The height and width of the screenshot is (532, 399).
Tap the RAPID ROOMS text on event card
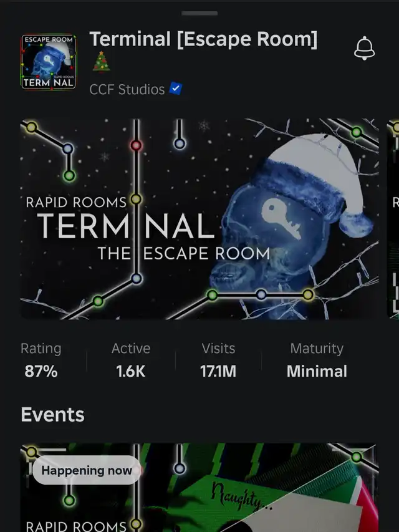(76, 526)
